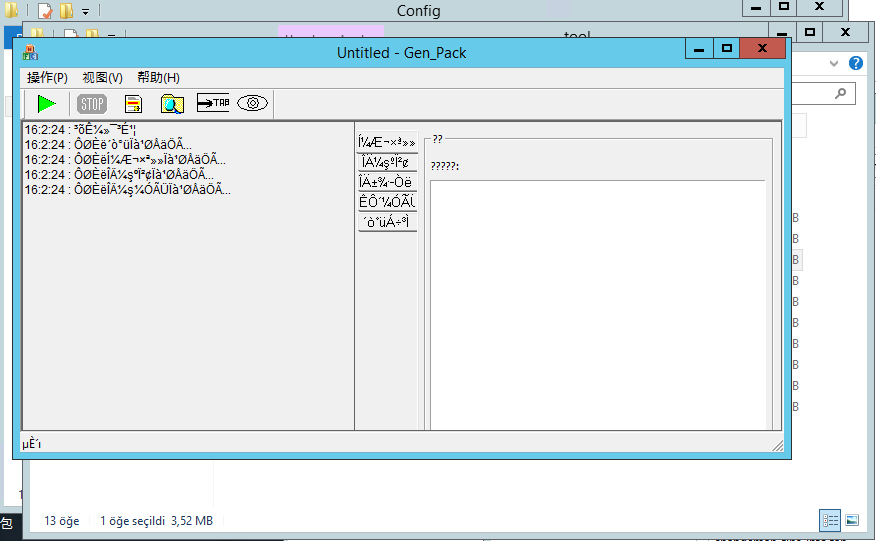Maximize the tool window behind

coord(810,32)
